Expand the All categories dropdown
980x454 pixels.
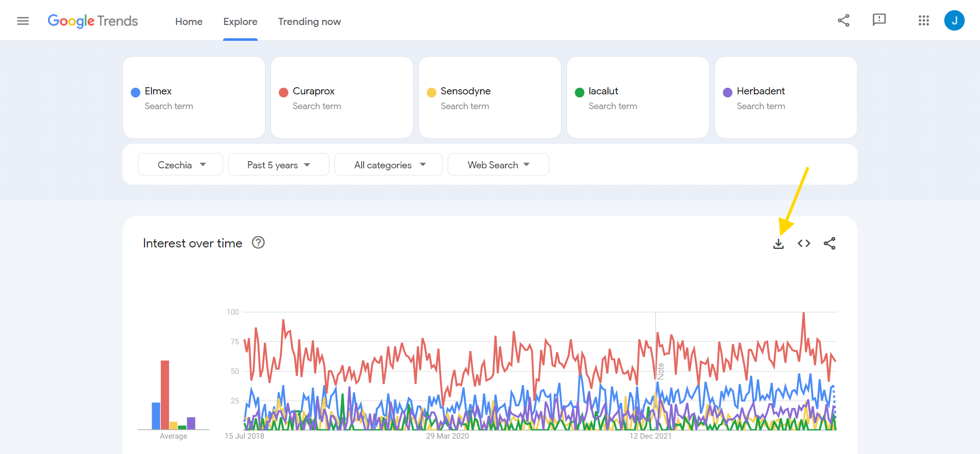388,165
